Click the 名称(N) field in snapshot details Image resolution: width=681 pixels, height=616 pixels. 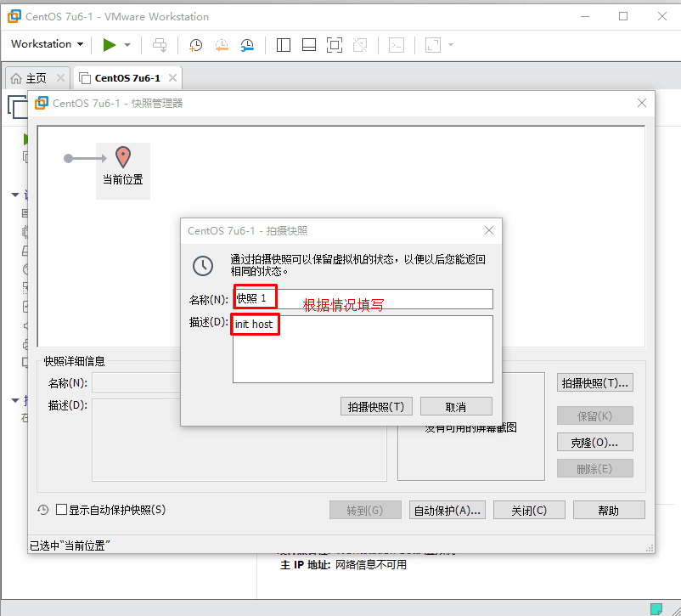[137, 383]
